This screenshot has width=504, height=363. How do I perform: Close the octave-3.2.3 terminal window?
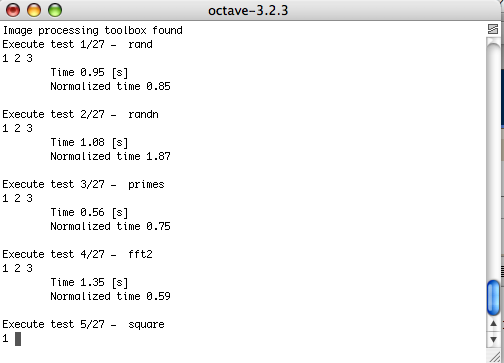(x=13, y=10)
